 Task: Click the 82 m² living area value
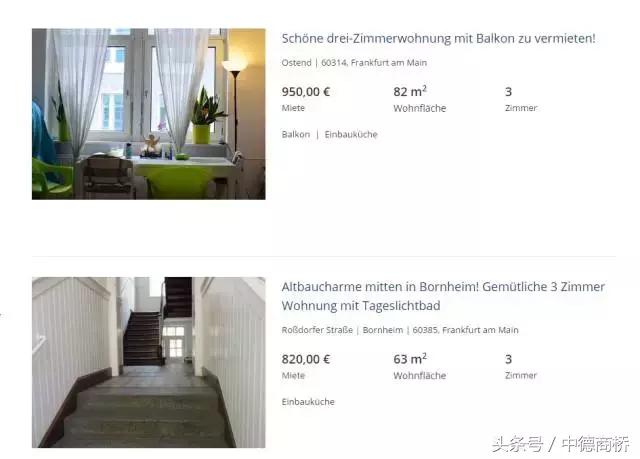tap(410, 91)
